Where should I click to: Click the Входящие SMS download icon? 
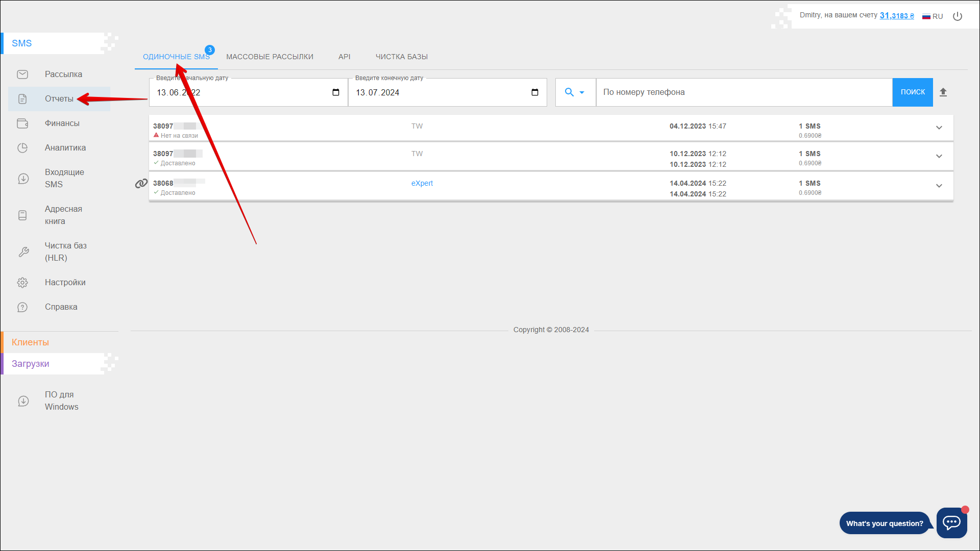click(x=23, y=179)
